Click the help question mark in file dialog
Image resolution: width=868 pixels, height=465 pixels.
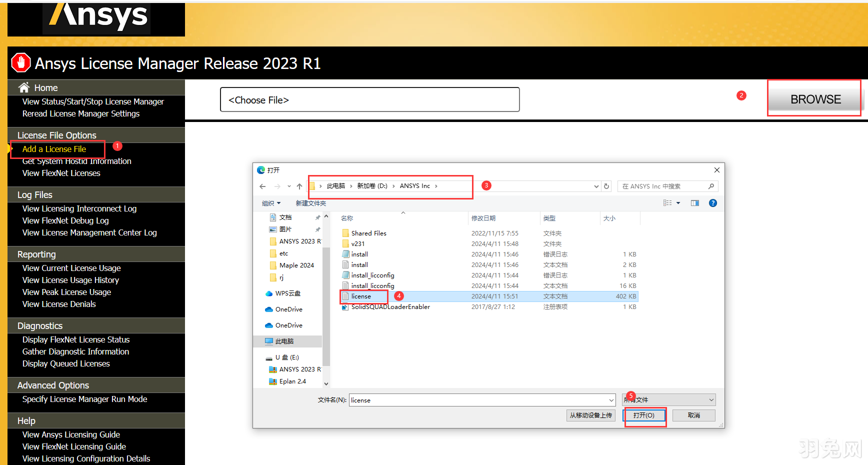coord(712,203)
